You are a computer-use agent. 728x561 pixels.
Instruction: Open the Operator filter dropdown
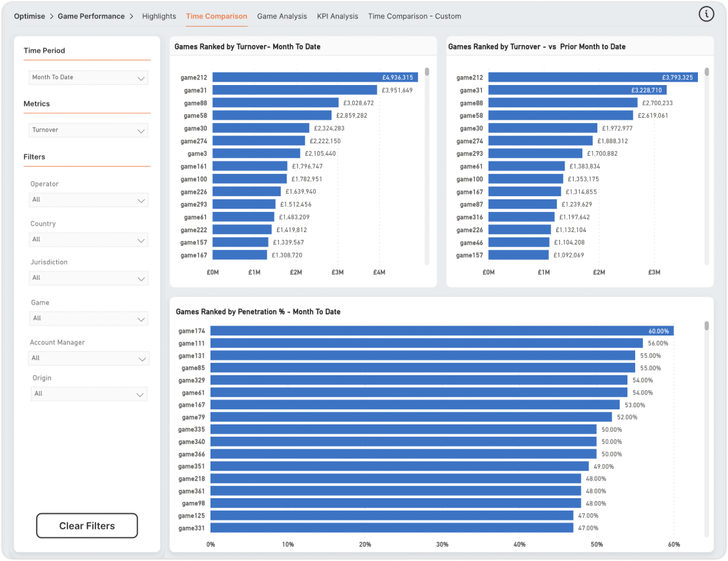point(88,199)
